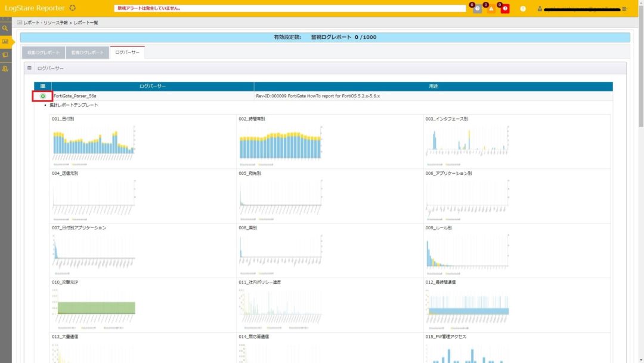Image resolution: width=644 pixels, height=363 pixels.
Task: Toggle the sidebar collapse arrows at top
Action: [x=5, y=19]
